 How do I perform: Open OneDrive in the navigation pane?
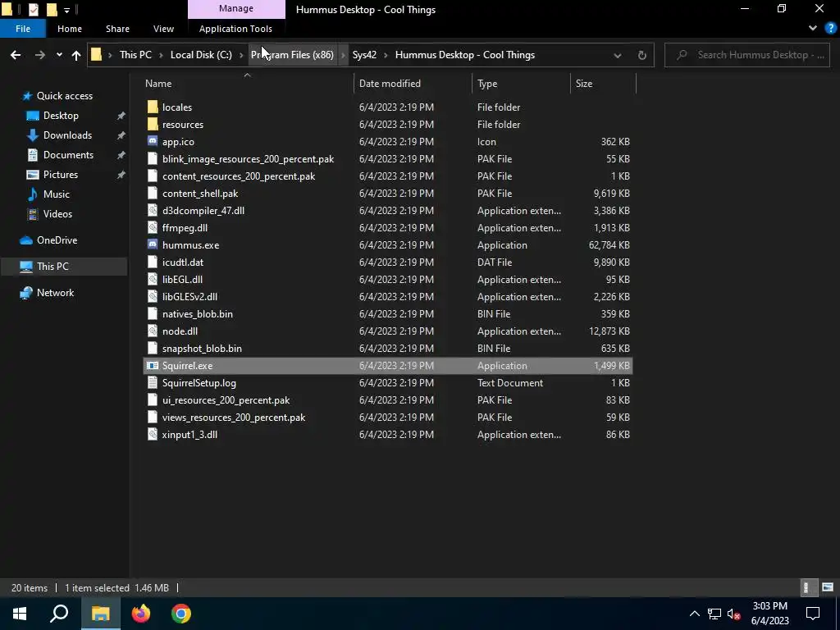click(57, 240)
